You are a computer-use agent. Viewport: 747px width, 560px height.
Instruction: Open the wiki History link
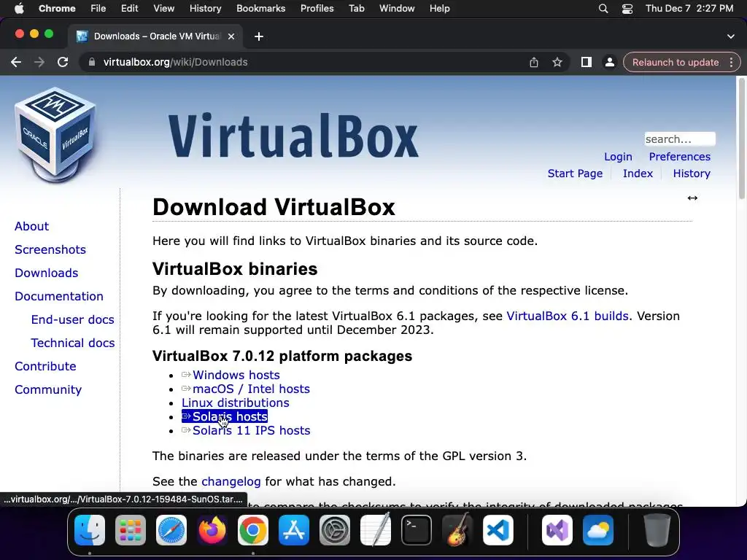[692, 174]
